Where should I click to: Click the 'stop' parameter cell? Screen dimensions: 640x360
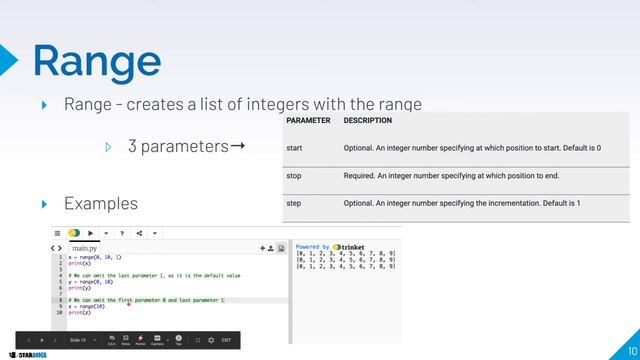coord(294,176)
